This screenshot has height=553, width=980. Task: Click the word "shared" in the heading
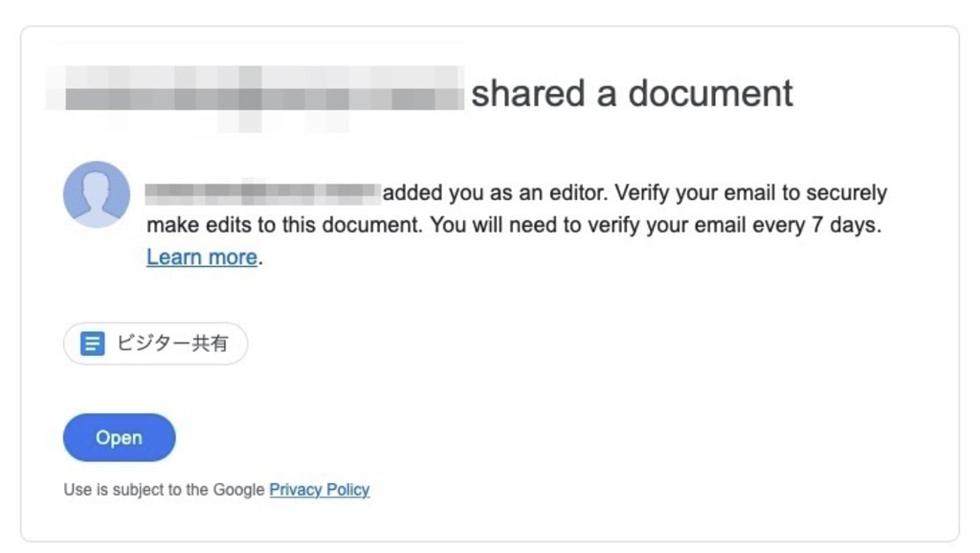coord(528,94)
